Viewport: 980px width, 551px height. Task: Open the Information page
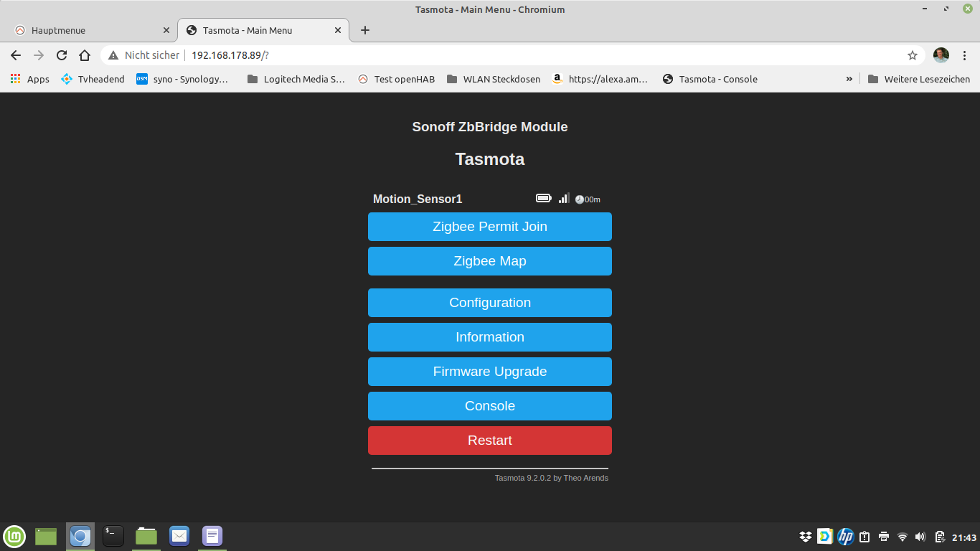pyautogui.click(x=490, y=337)
